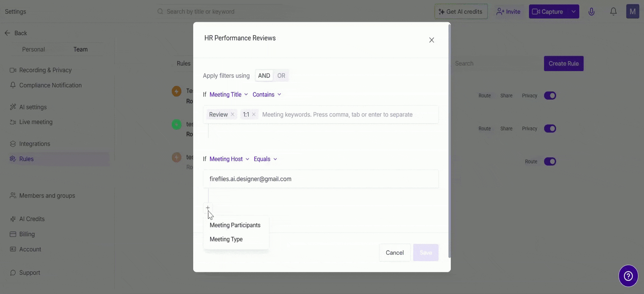Select OR filter logic
Screen dimensions: 644x294
281,76
